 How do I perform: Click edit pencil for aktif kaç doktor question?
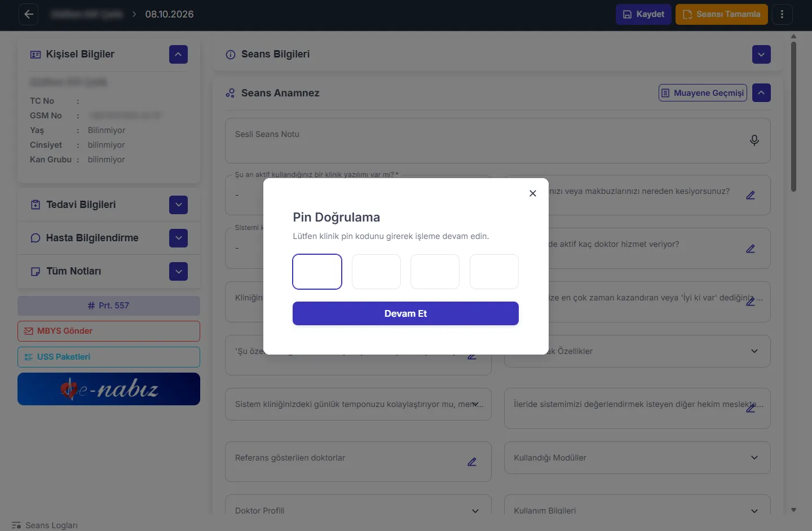(x=751, y=249)
